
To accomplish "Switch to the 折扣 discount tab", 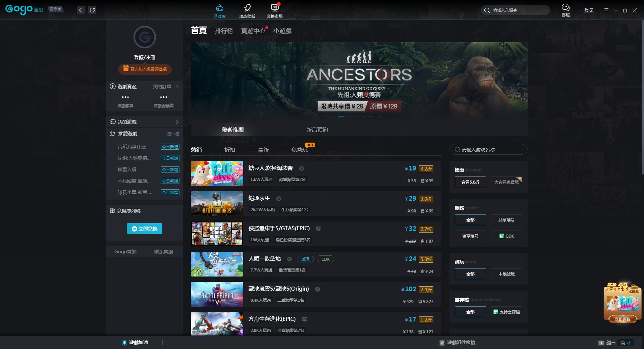I will click(x=230, y=150).
